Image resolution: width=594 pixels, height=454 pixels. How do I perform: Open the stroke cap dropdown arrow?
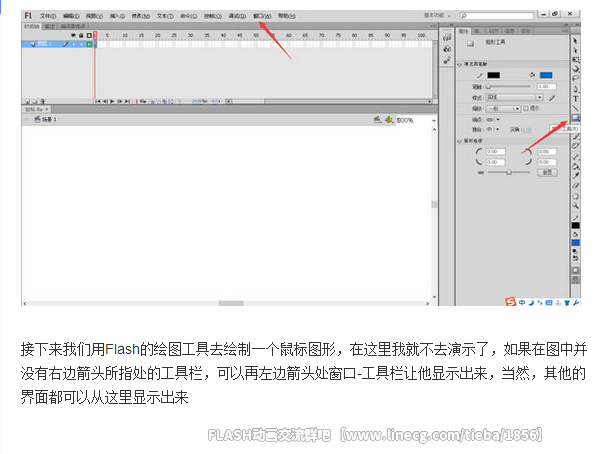[x=498, y=119]
